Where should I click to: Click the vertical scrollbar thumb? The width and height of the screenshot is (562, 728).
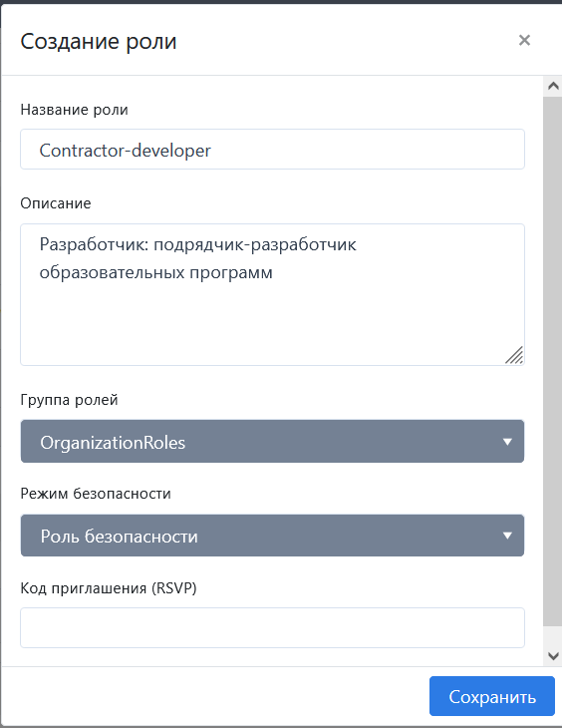tap(553, 361)
